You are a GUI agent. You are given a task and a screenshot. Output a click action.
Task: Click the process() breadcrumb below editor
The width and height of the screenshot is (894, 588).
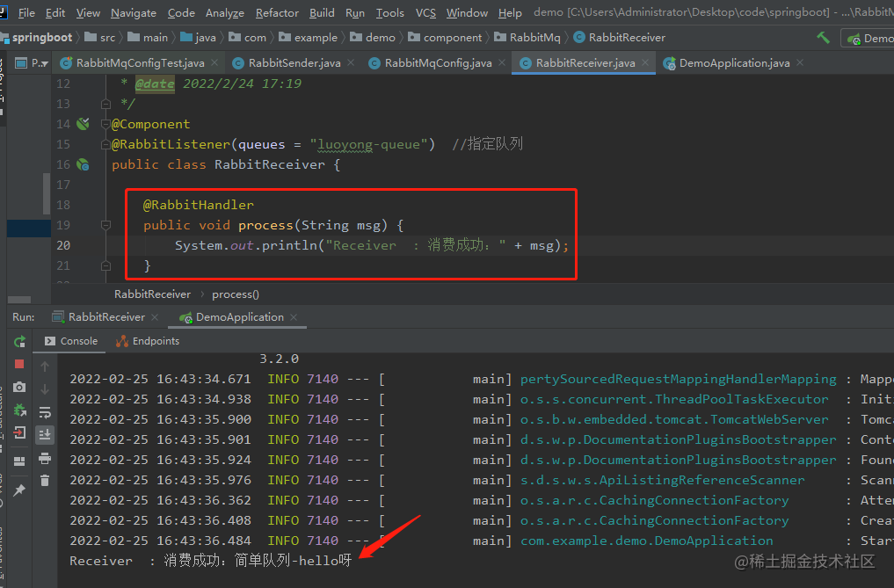pos(236,294)
